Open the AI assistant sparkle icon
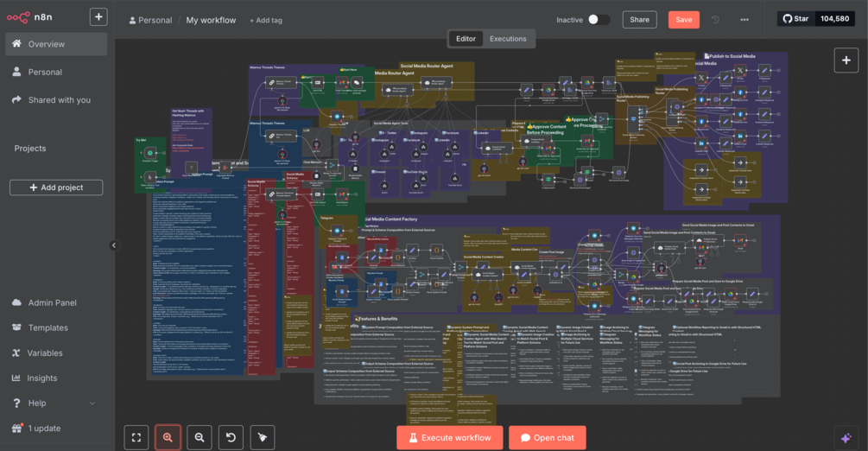The width and height of the screenshot is (868, 451). point(846,438)
